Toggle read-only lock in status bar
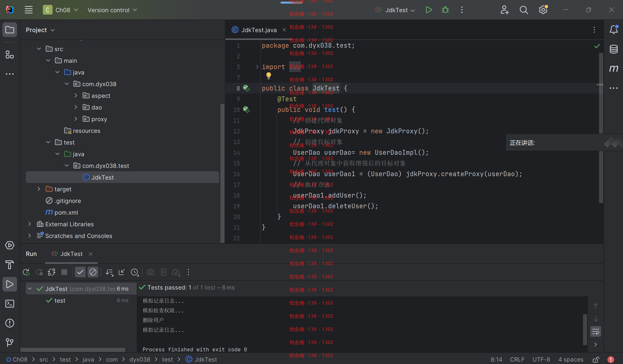This screenshot has height=364, width=623. [x=596, y=359]
